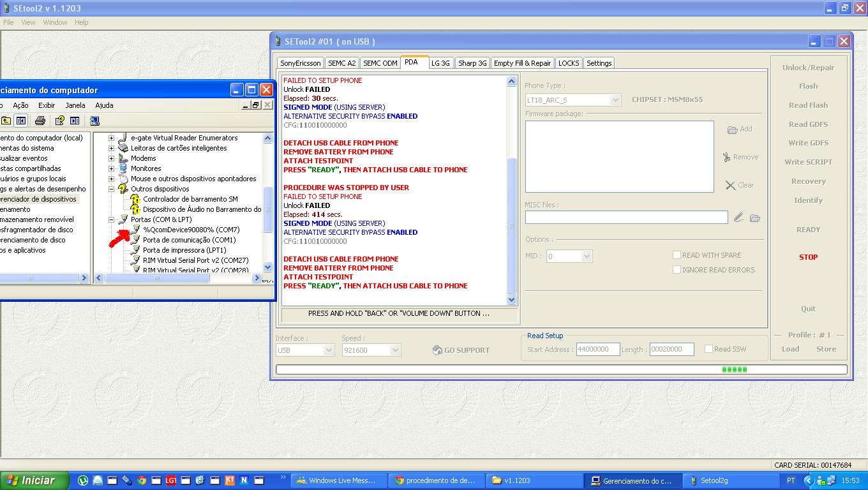Click the system tray expand arrow
This screenshot has height=490, width=868.
[x=809, y=480]
